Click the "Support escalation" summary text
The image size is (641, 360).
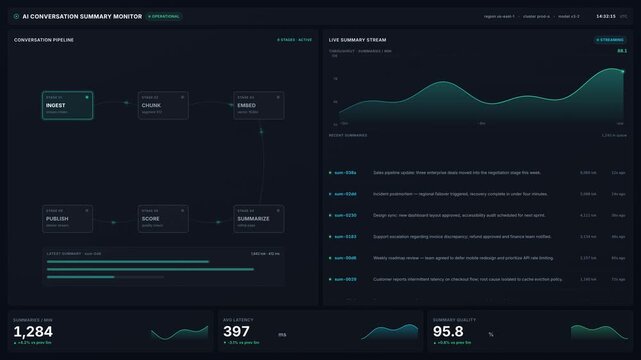(x=462, y=237)
